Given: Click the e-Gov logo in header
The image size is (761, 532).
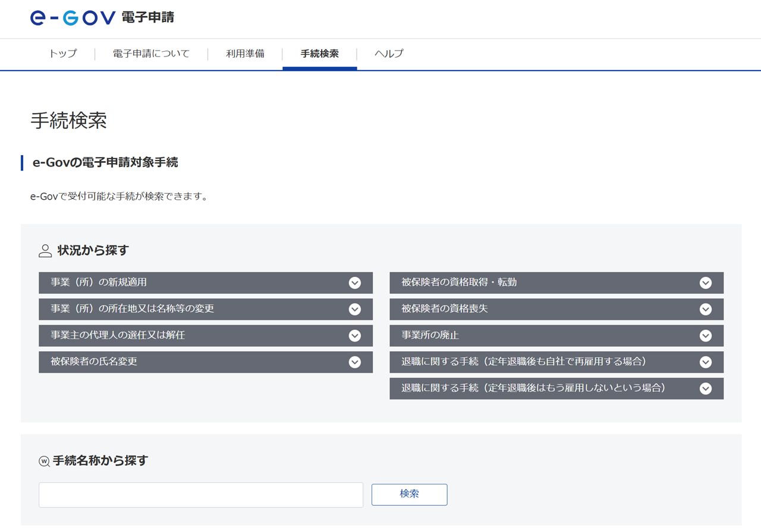Looking at the screenshot, I should [73, 18].
